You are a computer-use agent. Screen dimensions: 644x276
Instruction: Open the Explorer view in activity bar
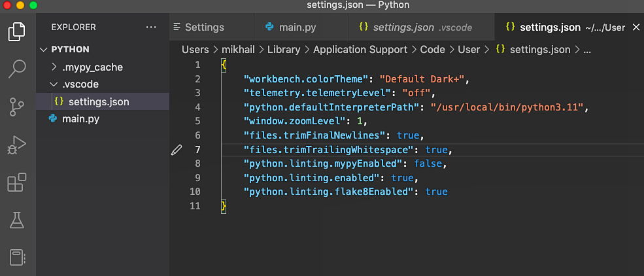(17, 31)
